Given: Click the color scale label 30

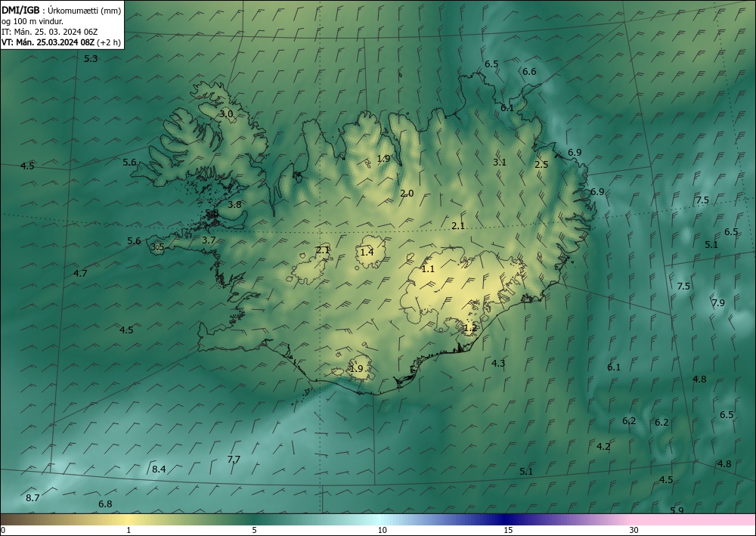Looking at the screenshot, I should (634, 530).
